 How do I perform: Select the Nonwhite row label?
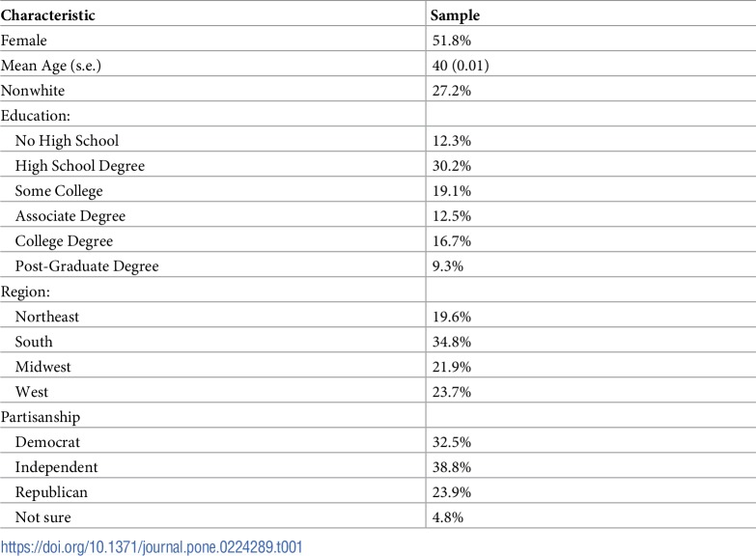[x=32, y=90]
